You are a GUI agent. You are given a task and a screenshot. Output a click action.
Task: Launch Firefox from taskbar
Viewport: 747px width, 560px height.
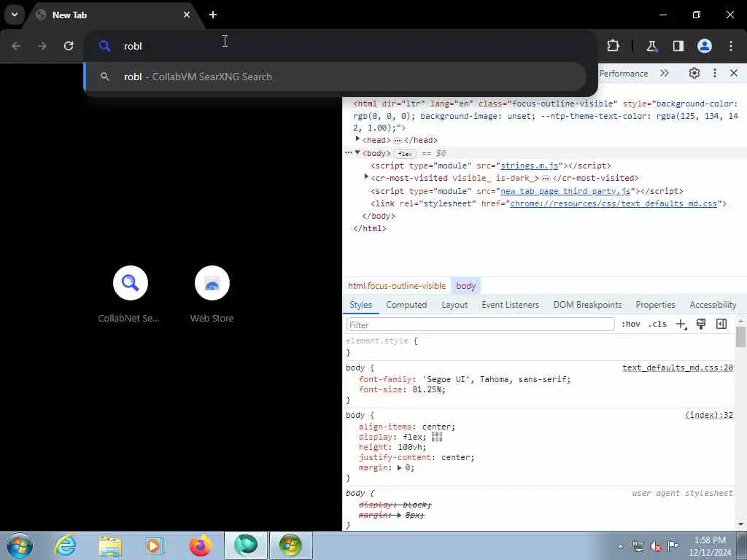tap(200, 545)
